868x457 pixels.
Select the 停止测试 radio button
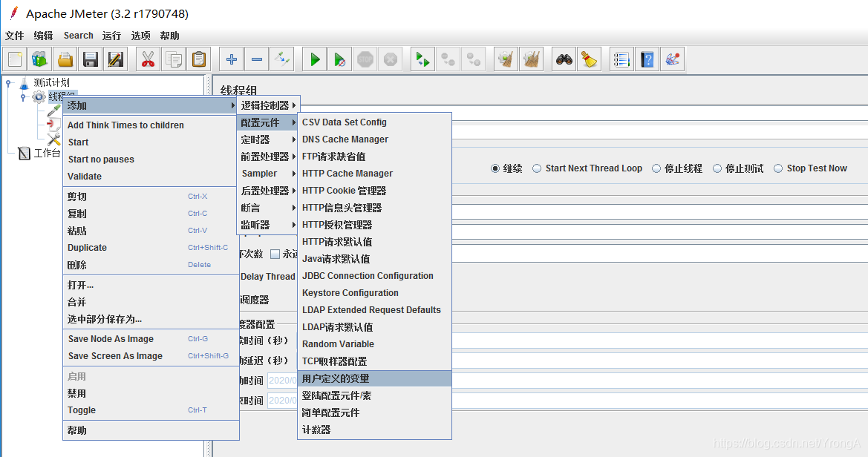point(717,168)
